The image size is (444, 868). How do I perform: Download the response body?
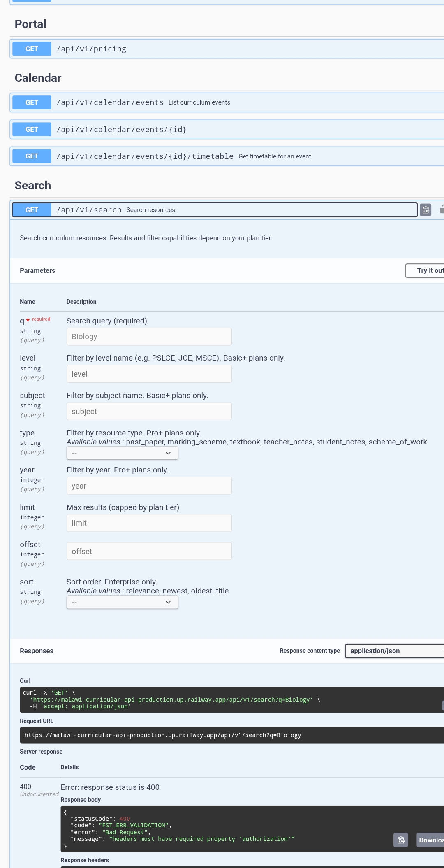point(430,840)
